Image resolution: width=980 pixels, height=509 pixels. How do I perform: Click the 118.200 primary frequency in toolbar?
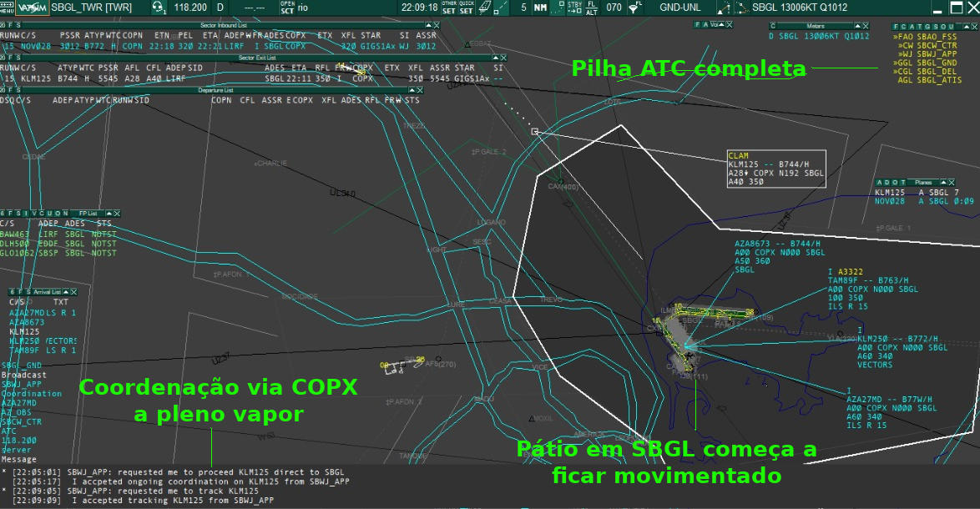[x=190, y=8]
